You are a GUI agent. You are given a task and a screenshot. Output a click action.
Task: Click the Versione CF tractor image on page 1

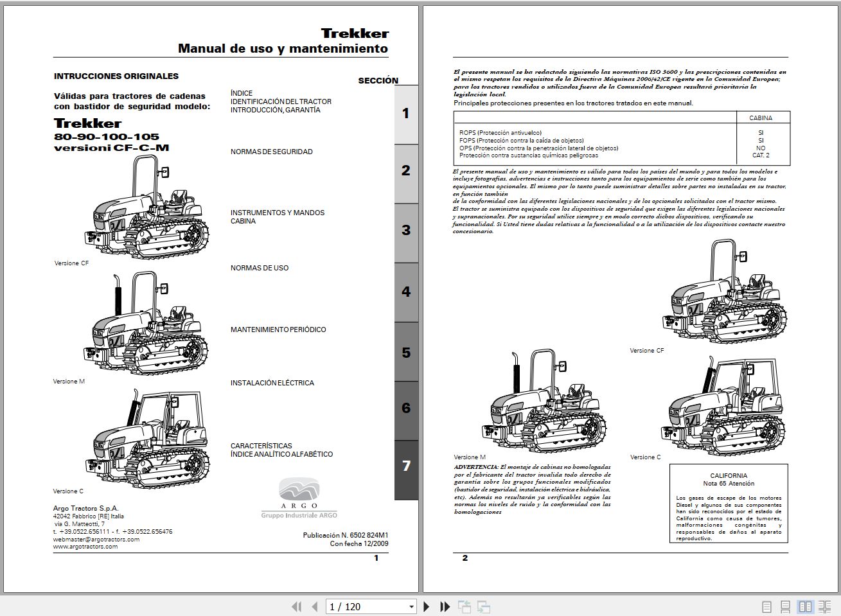[146, 207]
